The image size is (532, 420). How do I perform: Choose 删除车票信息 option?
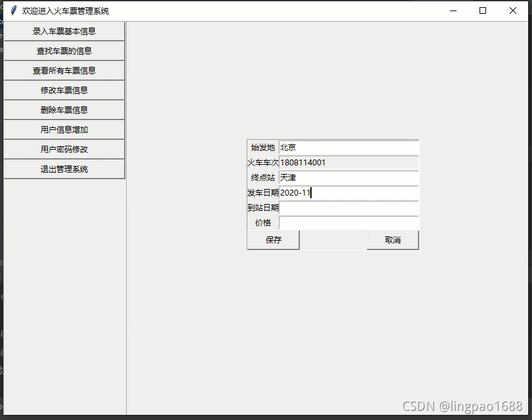click(x=64, y=110)
